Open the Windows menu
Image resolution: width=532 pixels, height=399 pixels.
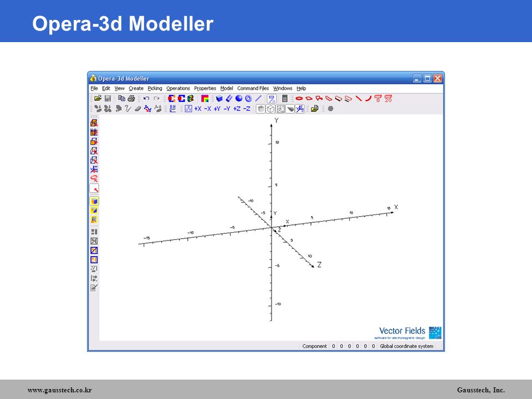[283, 88]
